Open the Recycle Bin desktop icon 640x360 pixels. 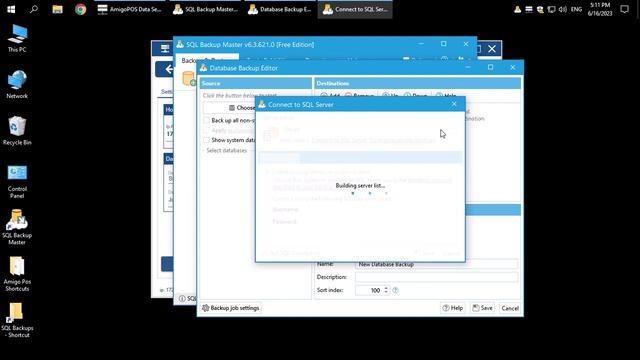tap(17, 131)
